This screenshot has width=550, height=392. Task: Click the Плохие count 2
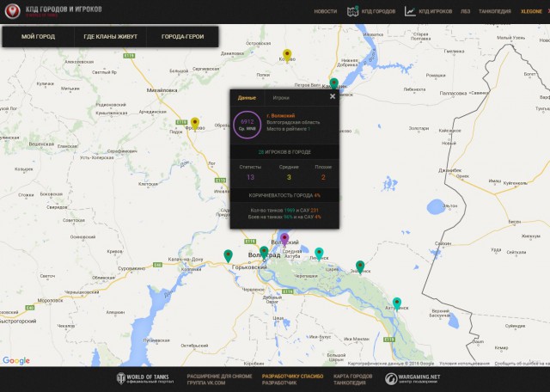pos(323,177)
